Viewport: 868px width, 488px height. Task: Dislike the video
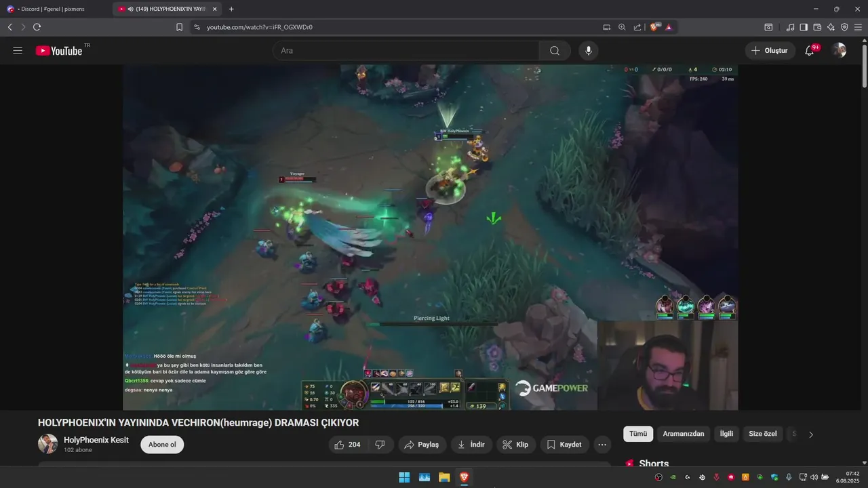380,445
